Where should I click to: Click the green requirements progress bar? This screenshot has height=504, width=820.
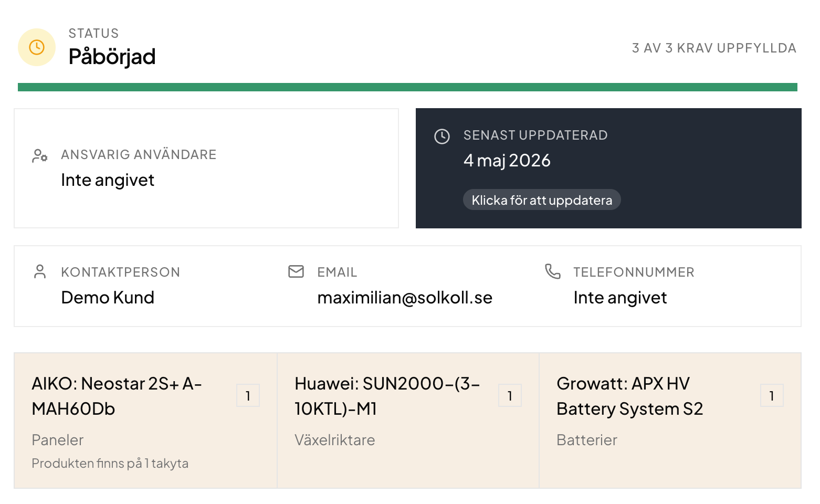(407, 87)
